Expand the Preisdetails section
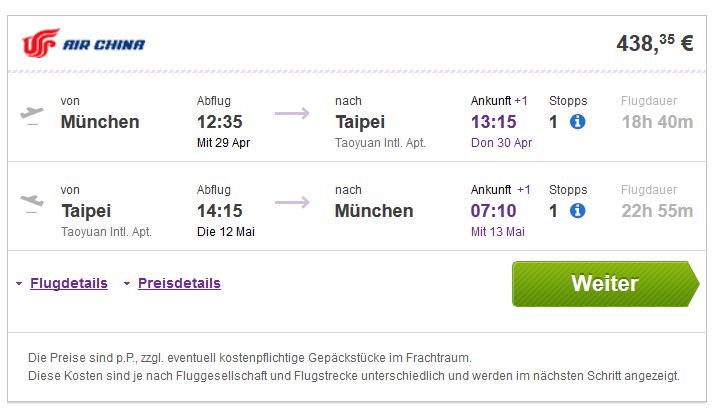The image size is (719, 410). coord(179,283)
